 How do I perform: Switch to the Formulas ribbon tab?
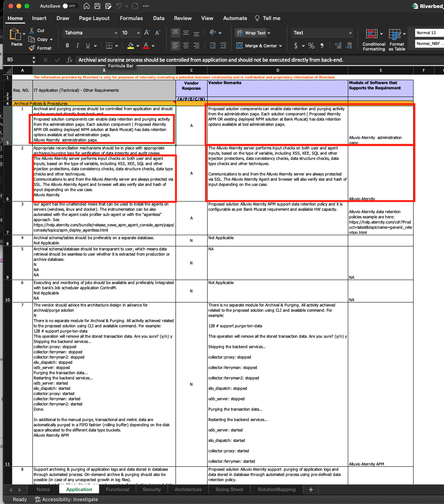coord(131,18)
